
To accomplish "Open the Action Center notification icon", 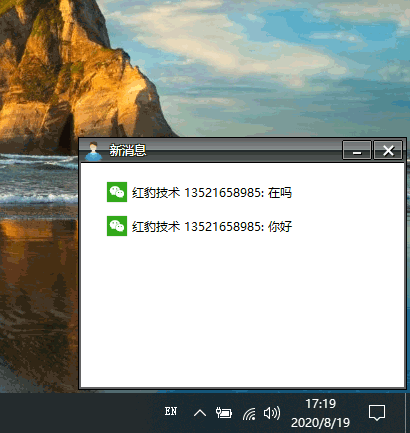I will point(377,413).
